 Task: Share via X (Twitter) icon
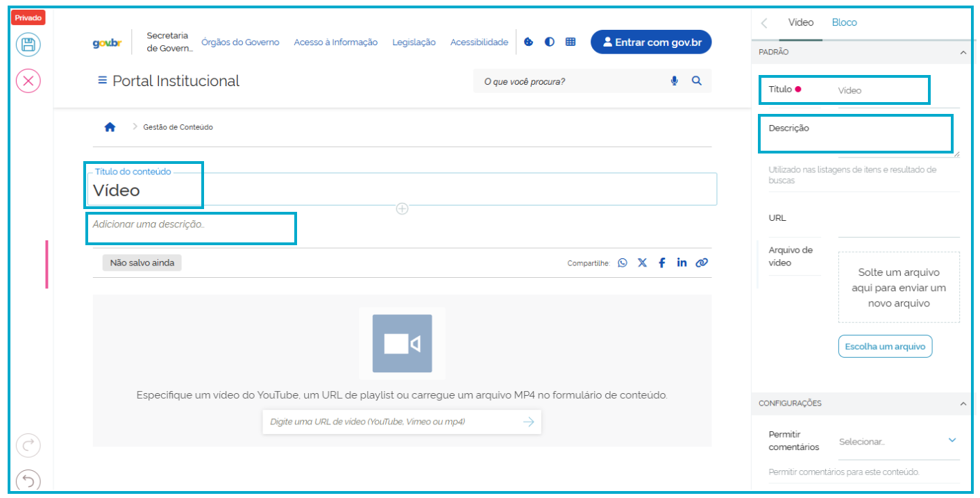642,263
